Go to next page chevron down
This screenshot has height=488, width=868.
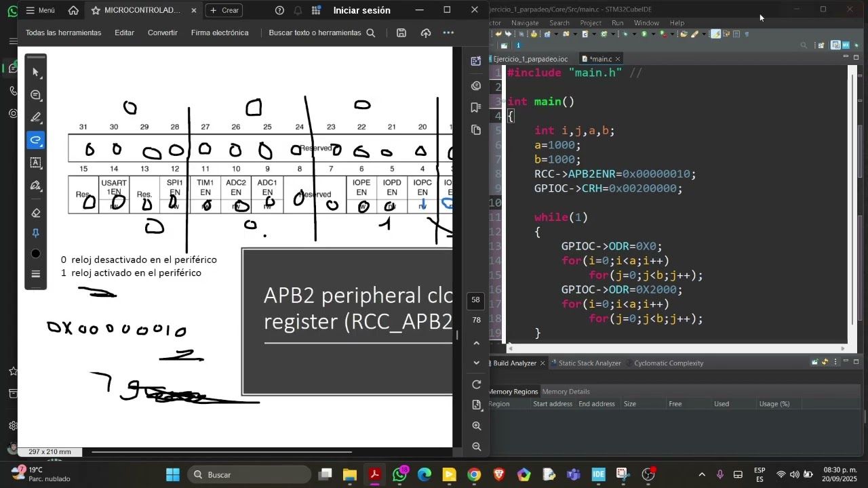point(476,363)
